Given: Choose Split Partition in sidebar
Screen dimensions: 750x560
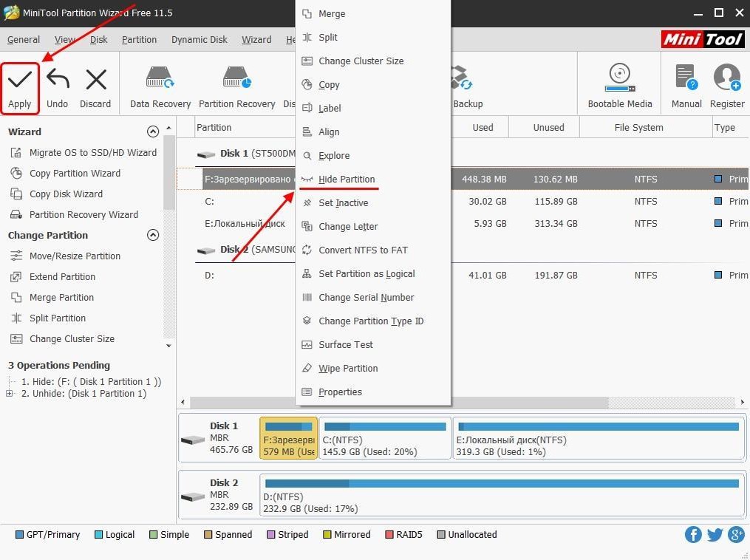Looking at the screenshot, I should [x=48, y=318].
